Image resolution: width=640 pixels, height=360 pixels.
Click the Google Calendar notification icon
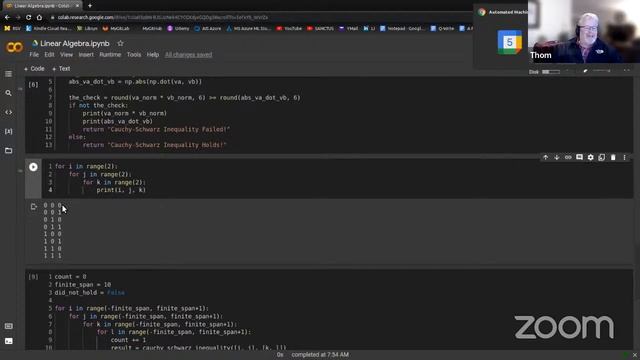(509, 42)
